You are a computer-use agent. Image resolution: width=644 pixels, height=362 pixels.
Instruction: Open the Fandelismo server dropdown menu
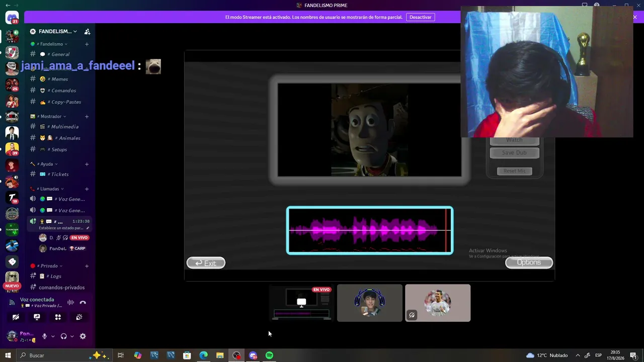tap(58, 32)
